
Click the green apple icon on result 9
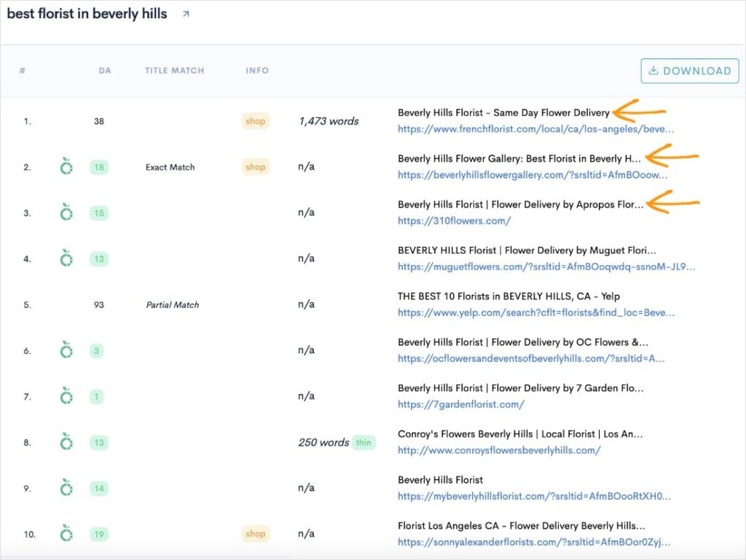tap(67, 488)
